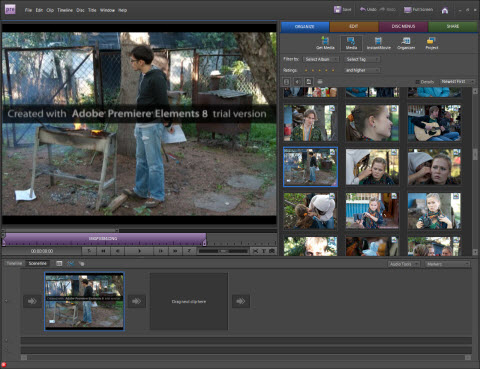Screen dimensions: 480x369
Task: Click the Media view icon
Action: [351, 43]
